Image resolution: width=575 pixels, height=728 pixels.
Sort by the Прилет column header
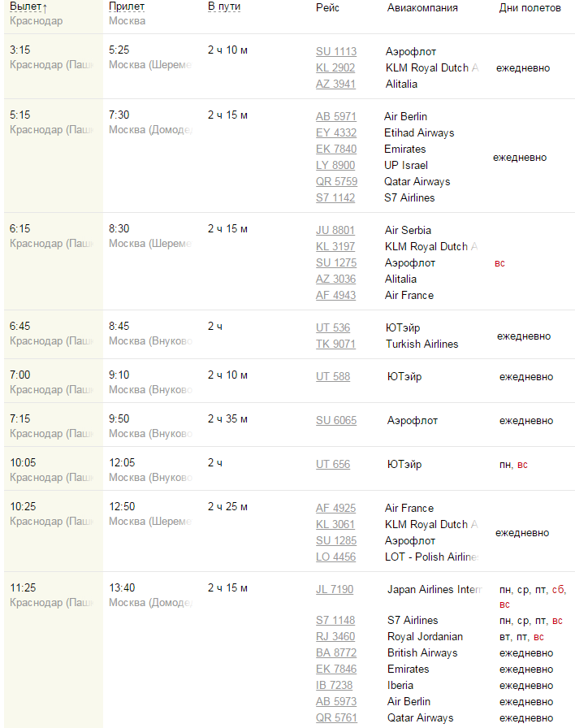(127, 6)
